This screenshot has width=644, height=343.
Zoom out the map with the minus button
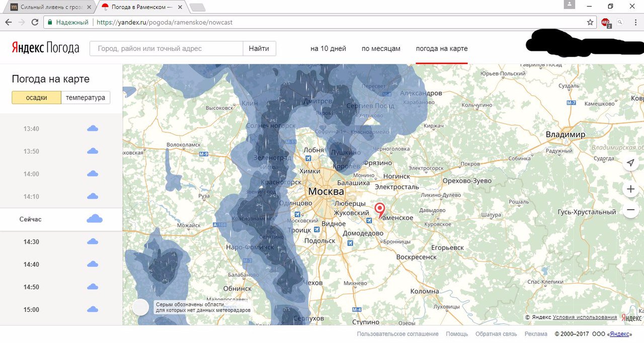630,210
